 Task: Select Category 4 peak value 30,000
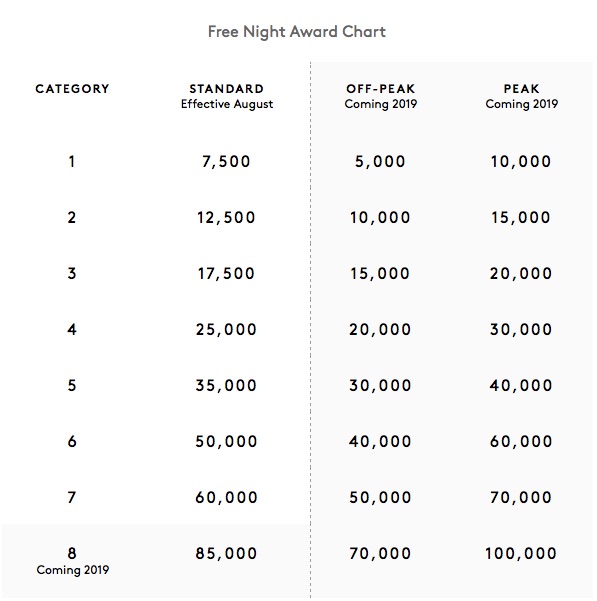(x=521, y=329)
